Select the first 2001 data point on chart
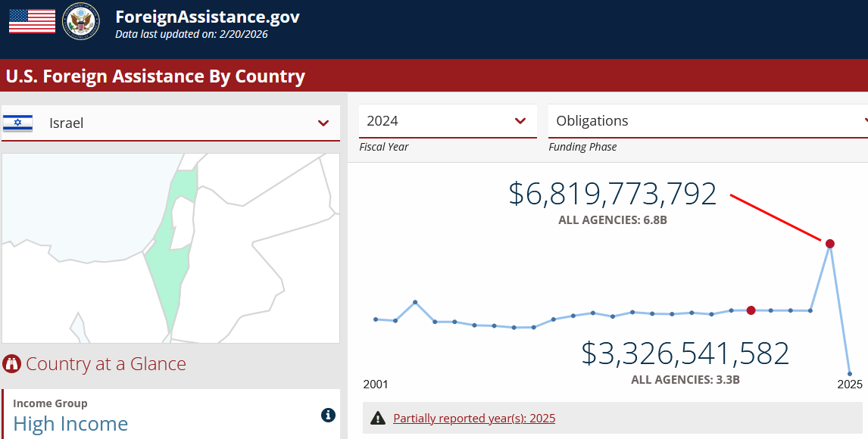868x439 pixels. [x=376, y=319]
